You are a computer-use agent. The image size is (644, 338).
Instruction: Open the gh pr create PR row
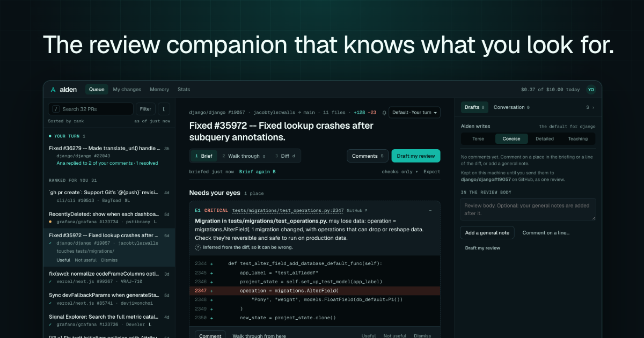coord(109,196)
